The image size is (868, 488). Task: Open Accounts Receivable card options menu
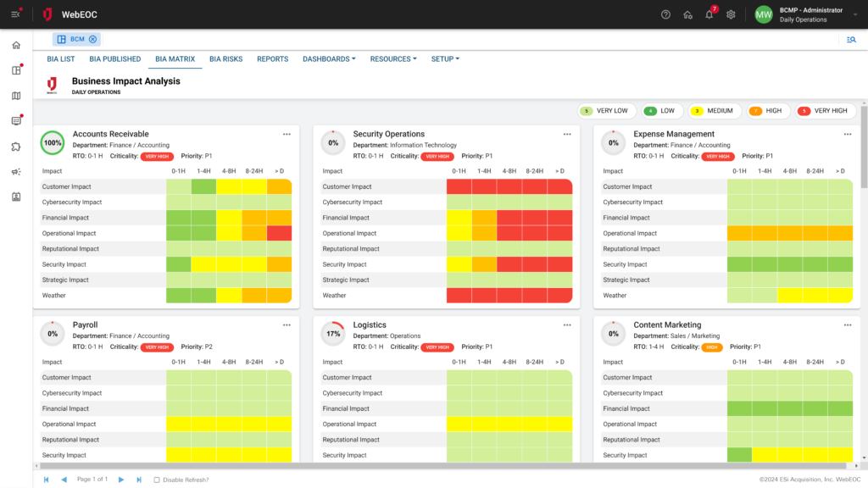[287, 134]
